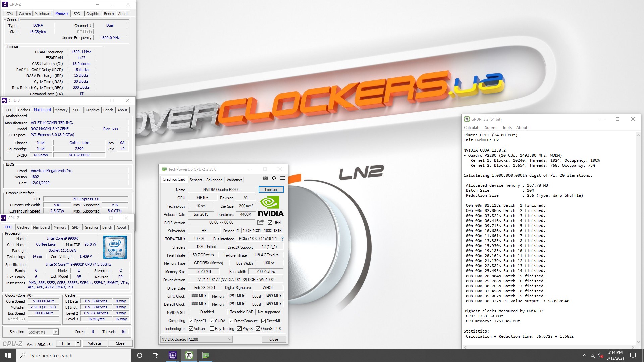
Task: Open the Submit menu in GPUPI
Action: pyautogui.click(x=491, y=128)
